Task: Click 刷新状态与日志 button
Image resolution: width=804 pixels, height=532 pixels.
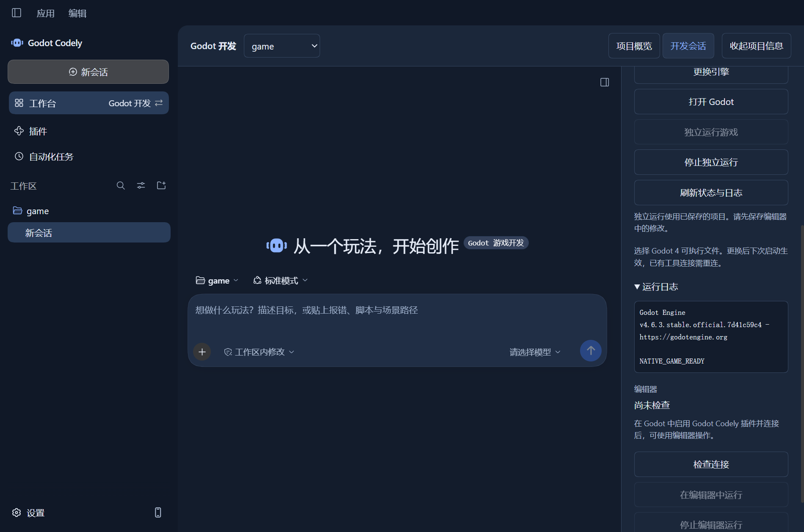Action: 711,193
